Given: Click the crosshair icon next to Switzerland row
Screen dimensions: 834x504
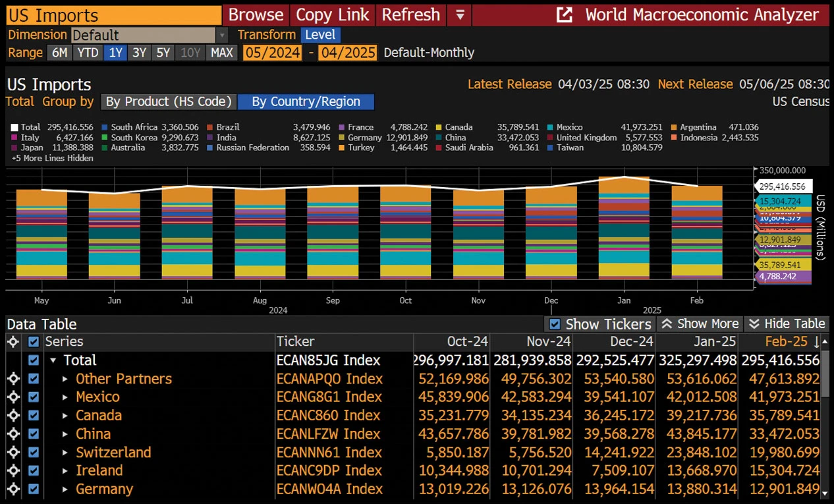Looking at the screenshot, I should 13,453.
